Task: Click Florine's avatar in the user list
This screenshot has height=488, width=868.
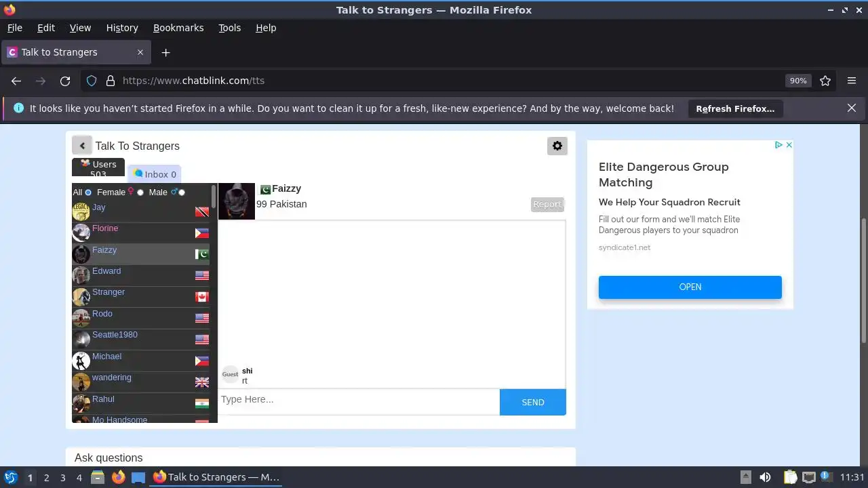Action: [81, 232]
